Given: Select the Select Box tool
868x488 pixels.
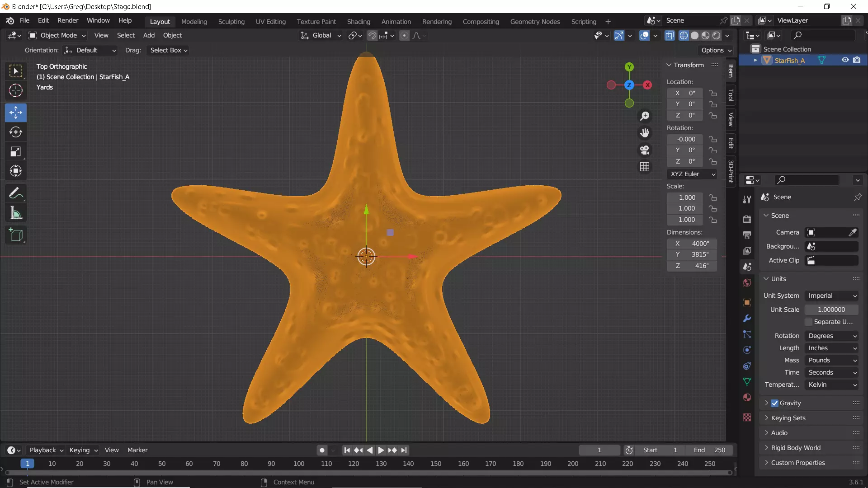Looking at the screenshot, I should click(x=16, y=71).
